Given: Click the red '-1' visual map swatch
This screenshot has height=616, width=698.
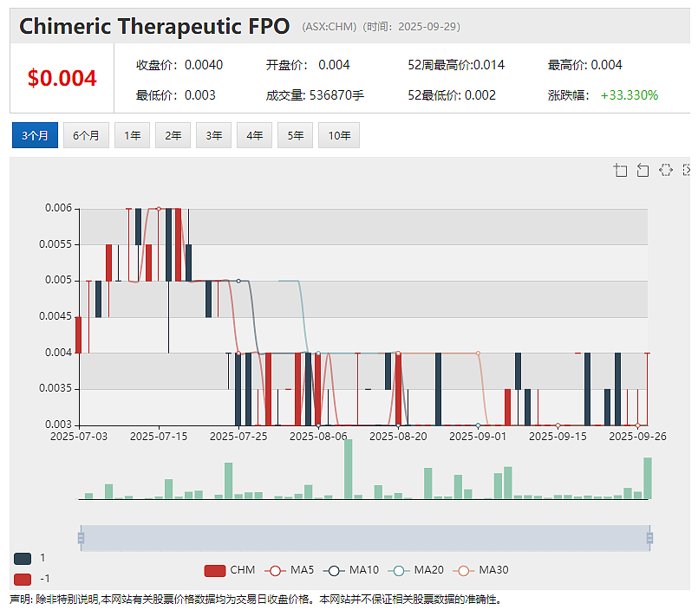Looking at the screenshot, I should click(x=23, y=579).
